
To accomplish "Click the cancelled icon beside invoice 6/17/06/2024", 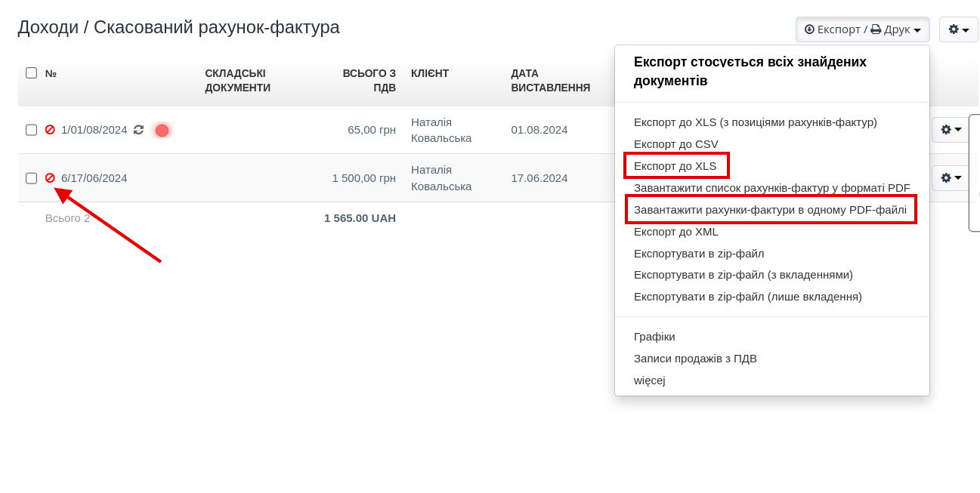I will [50, 178].
